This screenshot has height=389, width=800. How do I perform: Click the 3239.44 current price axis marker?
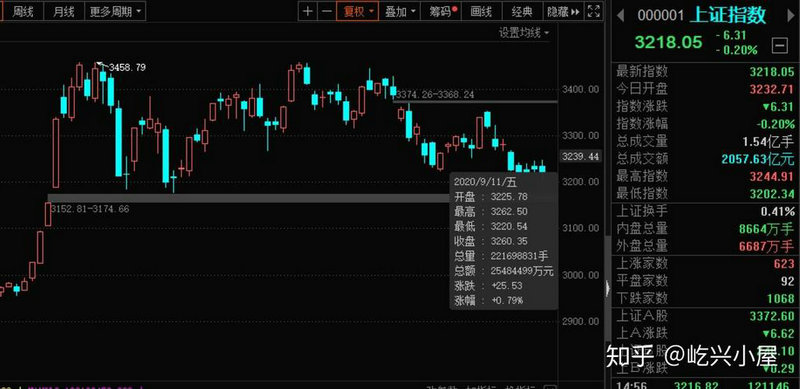tap(580, 156)
